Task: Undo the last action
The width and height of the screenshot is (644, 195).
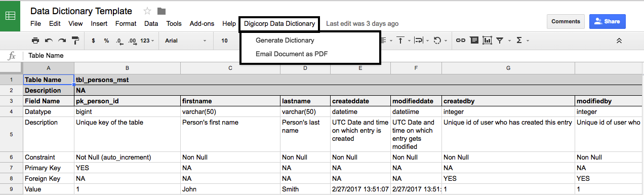Action: 49,41
